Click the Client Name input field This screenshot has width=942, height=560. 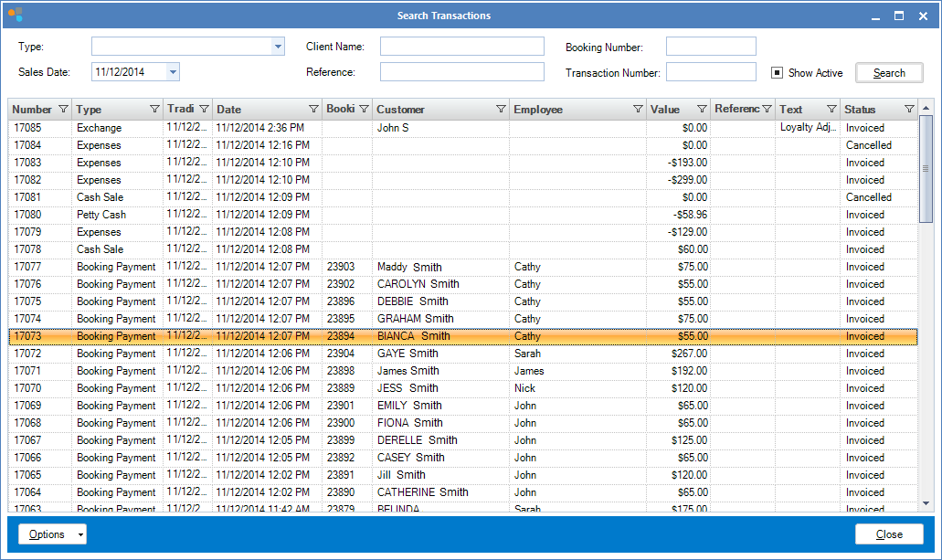pos(461,47)
